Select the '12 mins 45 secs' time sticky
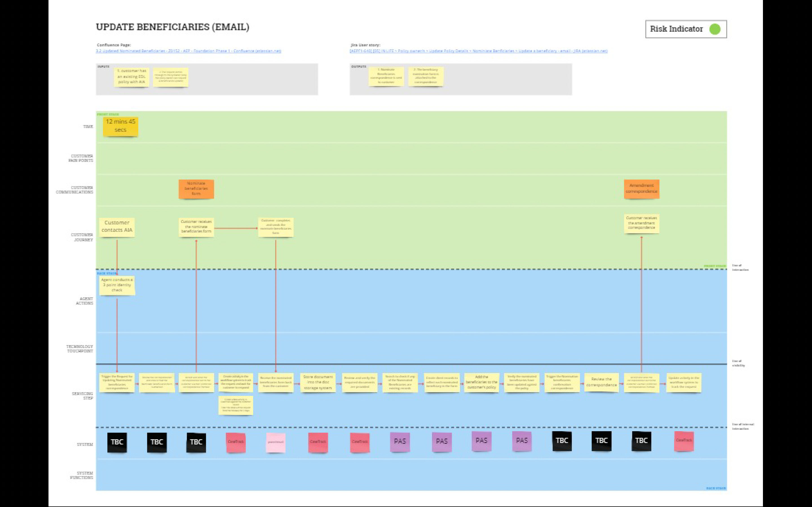This screenshot has height=507, width=812. click(x=120, y=126)
